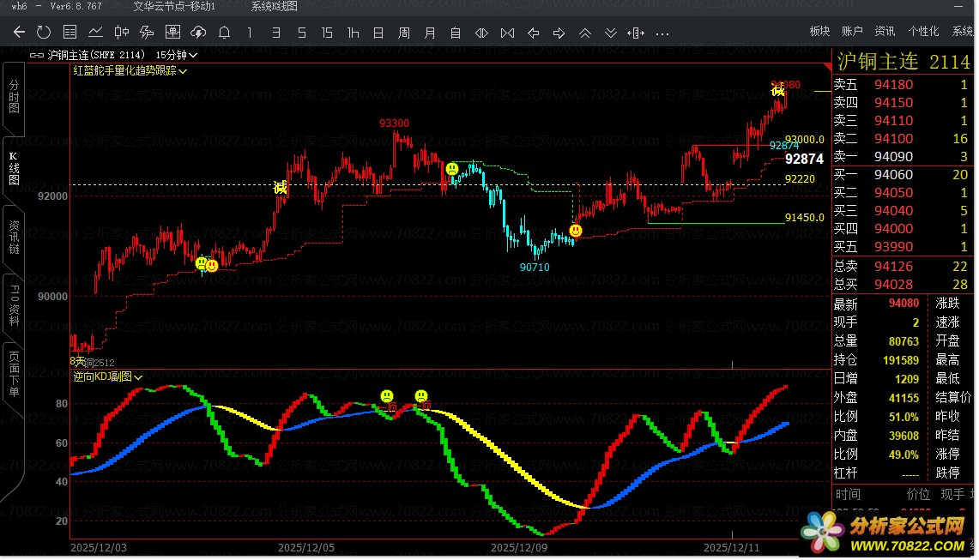
Task: Open the 板块 menu
Action: tap(819, 31)
